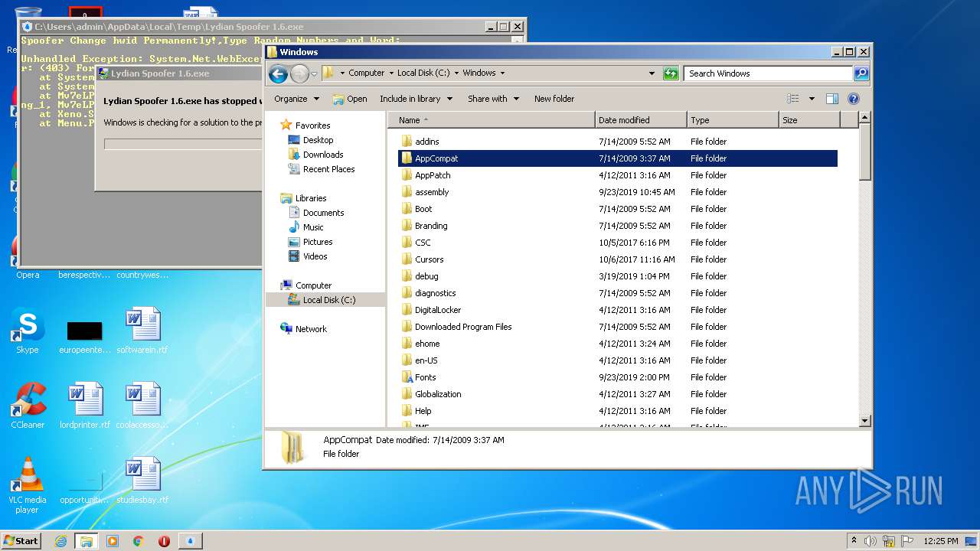Click the volume icon in system tray
The height and width of the screenshot is (551, 980).
coord(871,541)
